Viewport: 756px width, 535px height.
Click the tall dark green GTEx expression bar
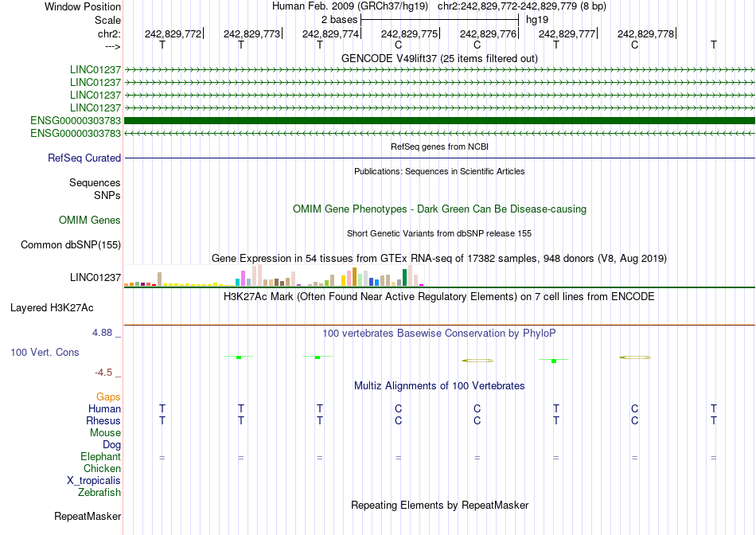click(x=404, y=278)
